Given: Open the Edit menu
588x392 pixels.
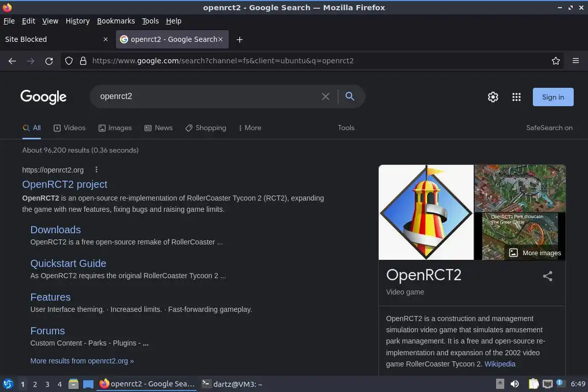Looking at the screenshot, I should [29, 21].
